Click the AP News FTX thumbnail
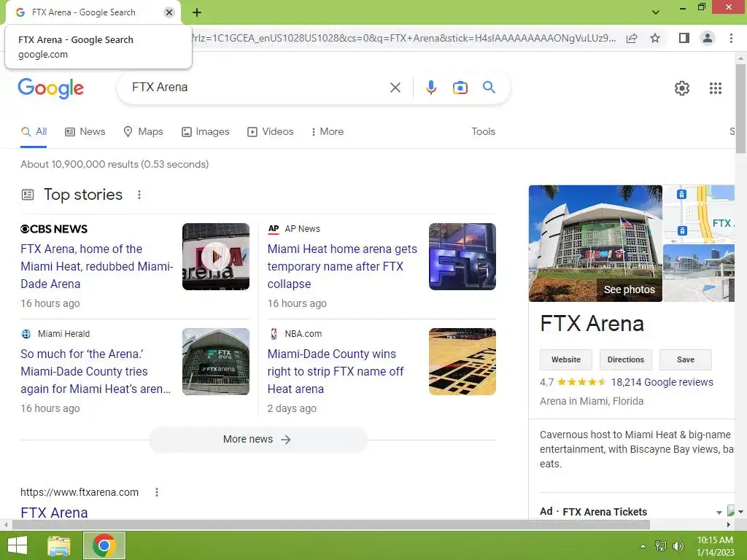The width and height of the screenshot is (747, 560). coord(462,257)
